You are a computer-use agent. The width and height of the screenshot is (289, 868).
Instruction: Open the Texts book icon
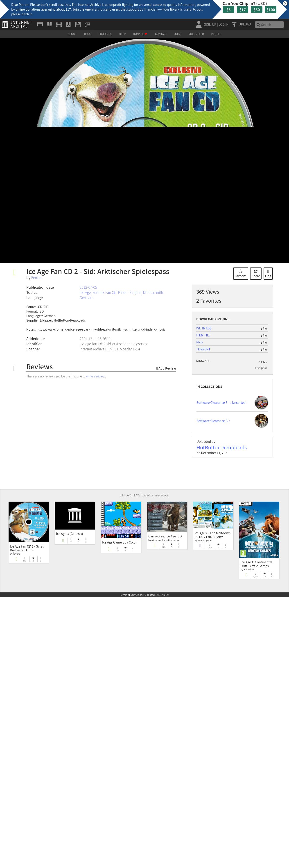[50, 24]
